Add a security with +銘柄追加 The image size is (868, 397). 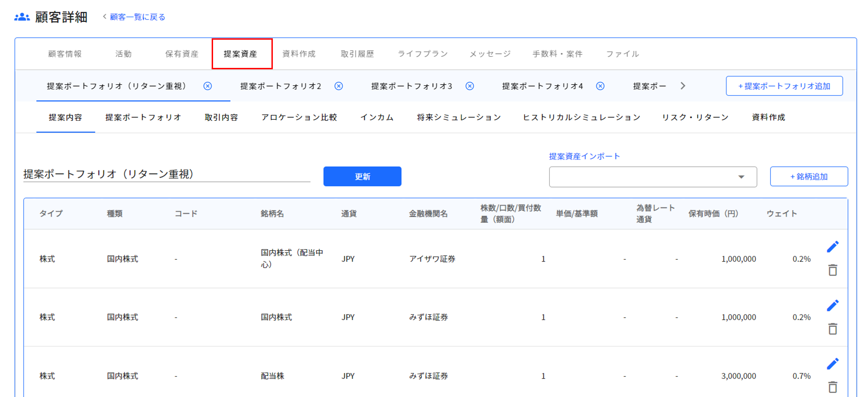809,176
